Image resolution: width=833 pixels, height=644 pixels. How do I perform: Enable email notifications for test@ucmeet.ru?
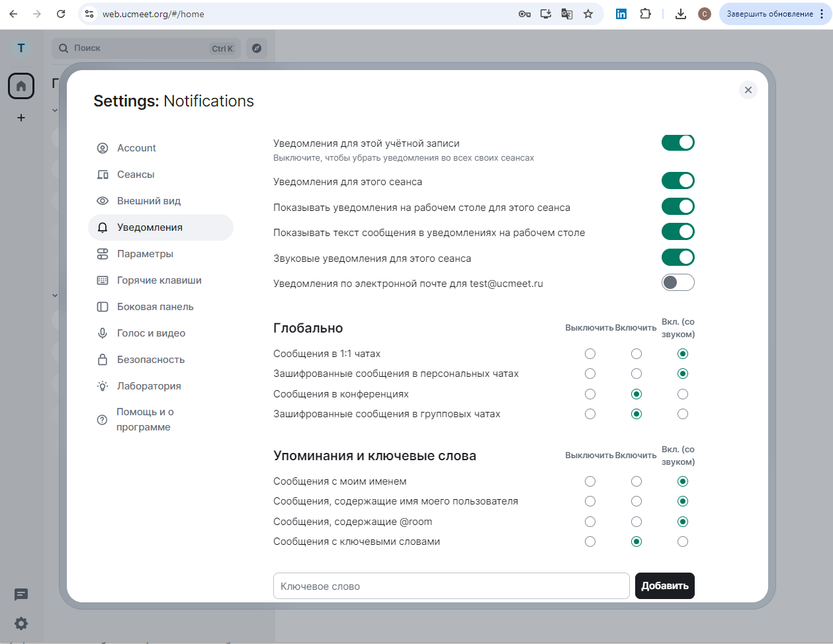[x=678, y=282]
